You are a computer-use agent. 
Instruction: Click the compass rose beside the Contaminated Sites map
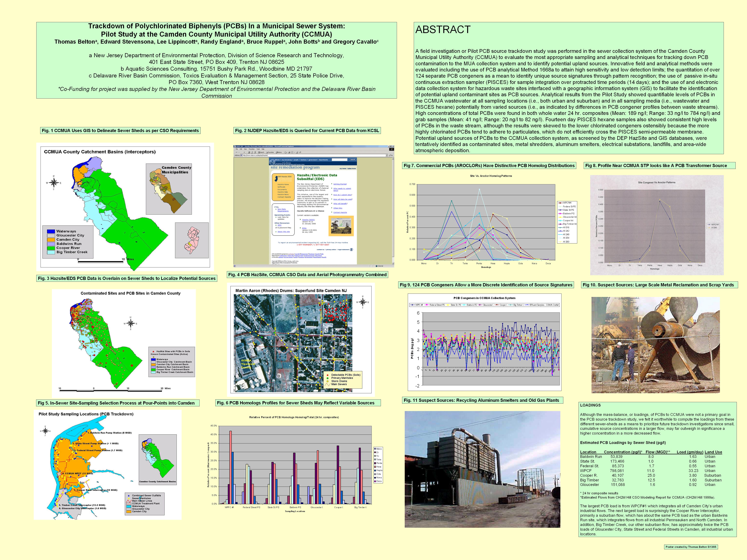click(131, 323)
